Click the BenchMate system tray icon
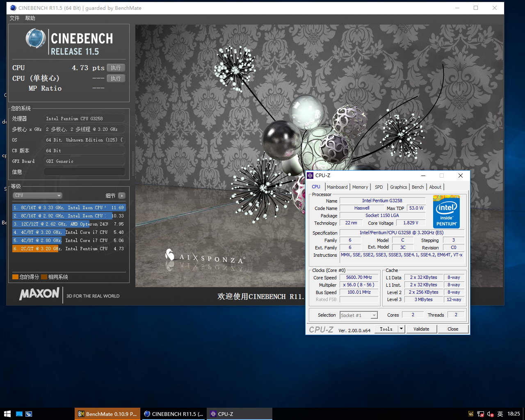This screenshot has height=420, width=525. 471,414
